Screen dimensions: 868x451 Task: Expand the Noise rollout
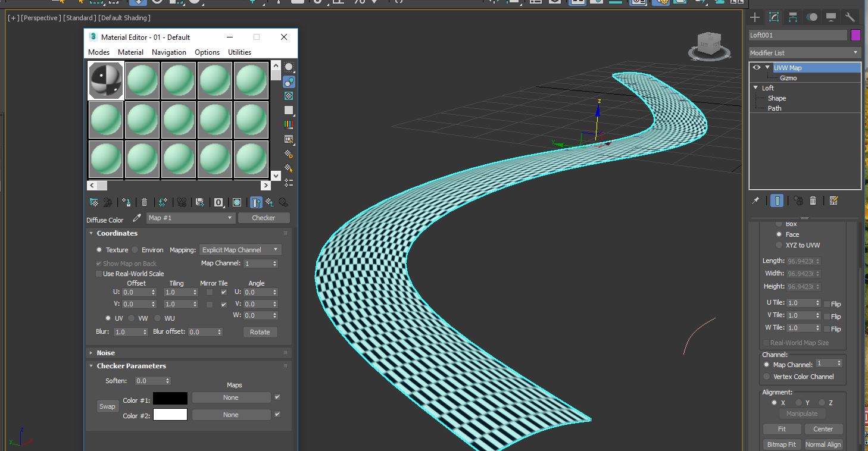pos(105,353)
